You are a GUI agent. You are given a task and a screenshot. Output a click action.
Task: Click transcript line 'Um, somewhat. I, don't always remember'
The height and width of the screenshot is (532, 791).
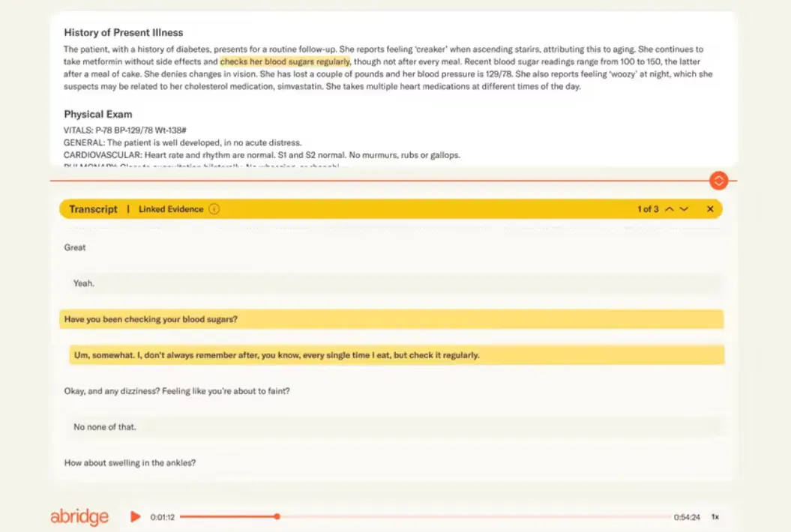click(397, 355)
